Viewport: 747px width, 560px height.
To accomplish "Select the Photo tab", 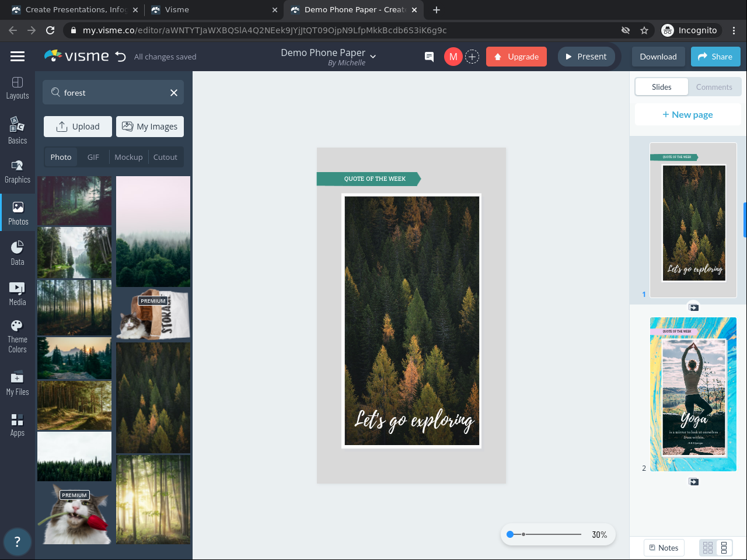I will point(61,157).
